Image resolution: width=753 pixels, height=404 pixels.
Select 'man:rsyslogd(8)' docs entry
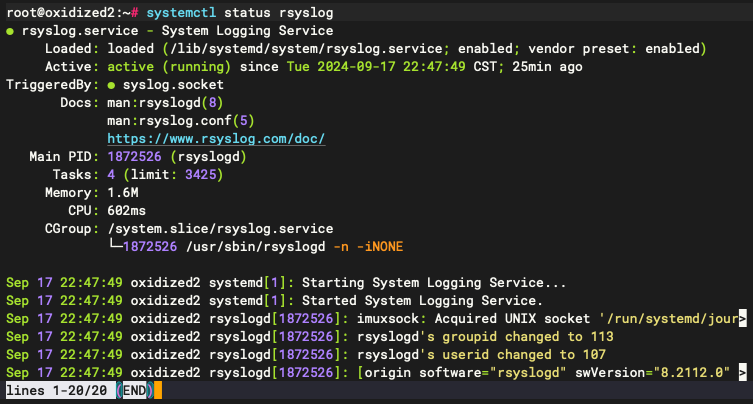pos(165,103)
